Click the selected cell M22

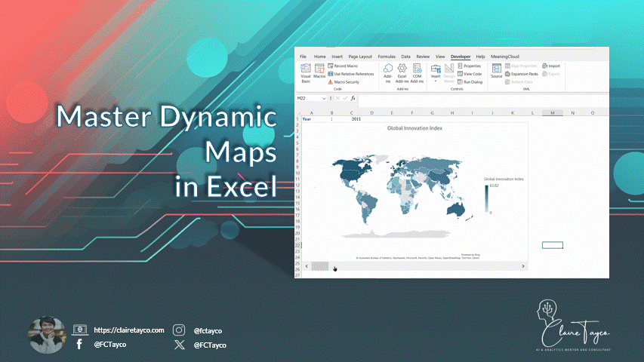coord(553,245)
